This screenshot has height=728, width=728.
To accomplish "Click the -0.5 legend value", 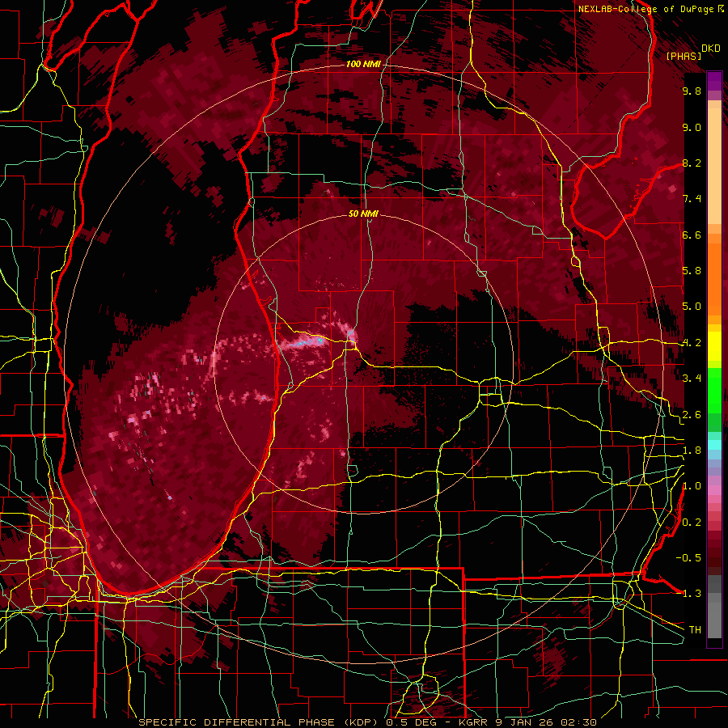I will (x=688, y=558).
